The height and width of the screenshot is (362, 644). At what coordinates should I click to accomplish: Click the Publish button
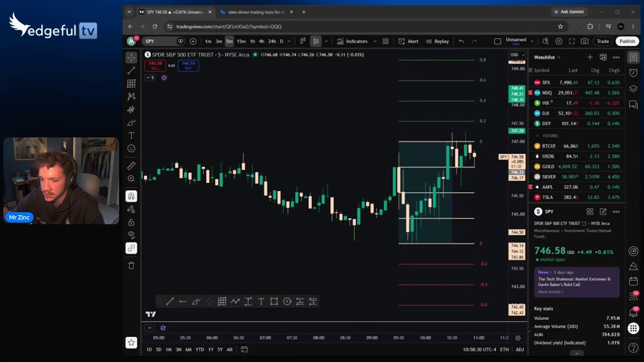[x=627, y=41]
